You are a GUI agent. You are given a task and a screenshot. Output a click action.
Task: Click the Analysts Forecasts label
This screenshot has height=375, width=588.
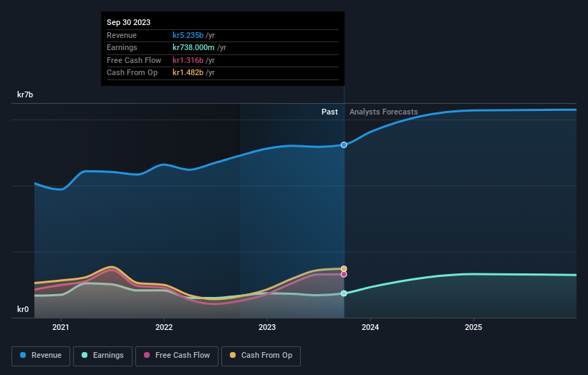384,112
